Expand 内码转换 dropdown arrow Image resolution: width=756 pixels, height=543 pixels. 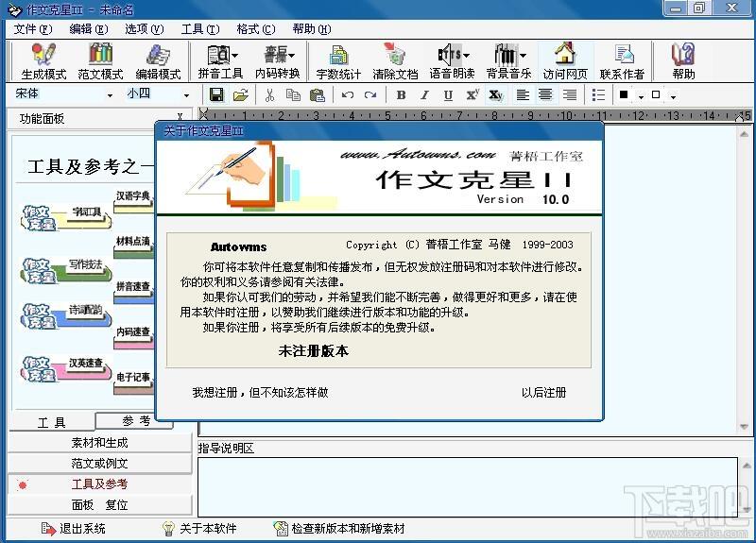pyautogui.click(x=292, y=56)
